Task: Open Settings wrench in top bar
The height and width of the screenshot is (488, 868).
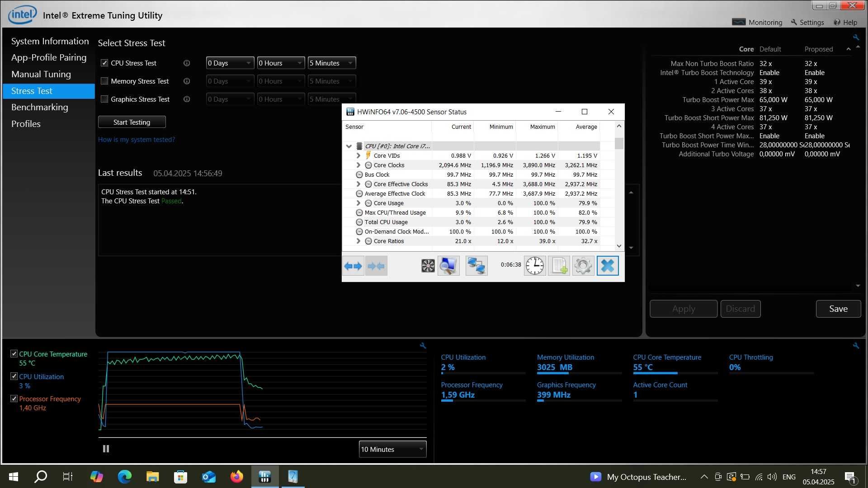Action: (x=794, y=22)
